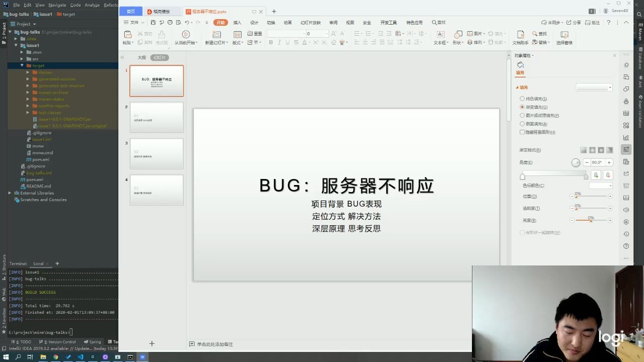Click the search button in WPS ribbon
This screenshot has width=644, height=362.
[x=439, y=23]
